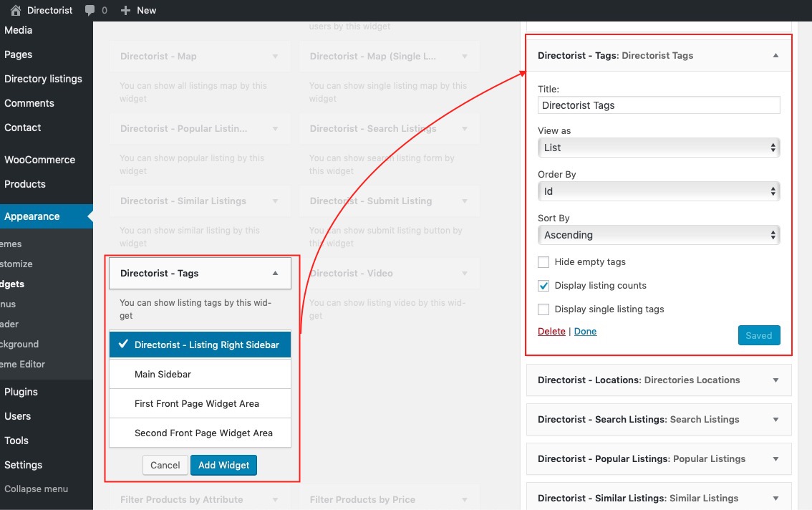Expand the Directorist - Map widget arrow

[x=275, y=56]
